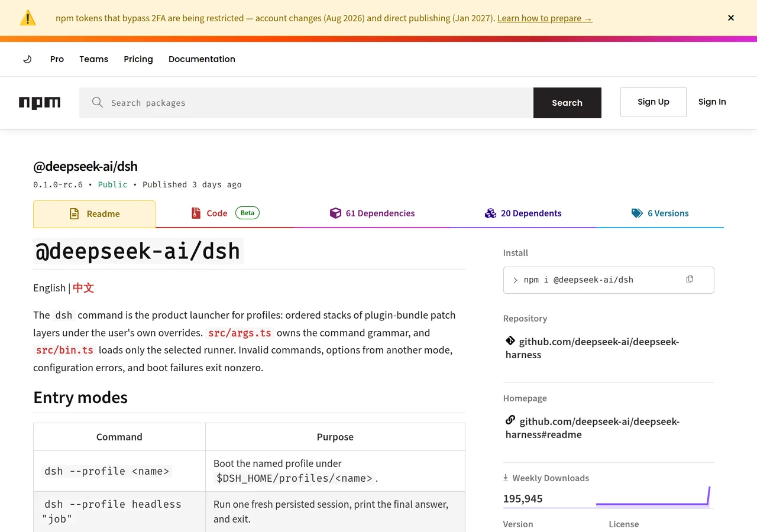Click the Command column header
The image size is (757, 532).
click(x=119, y=437)
